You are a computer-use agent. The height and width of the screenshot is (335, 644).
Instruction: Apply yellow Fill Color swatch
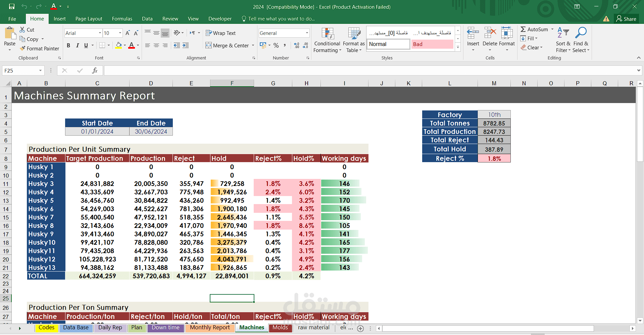[119, 45]
